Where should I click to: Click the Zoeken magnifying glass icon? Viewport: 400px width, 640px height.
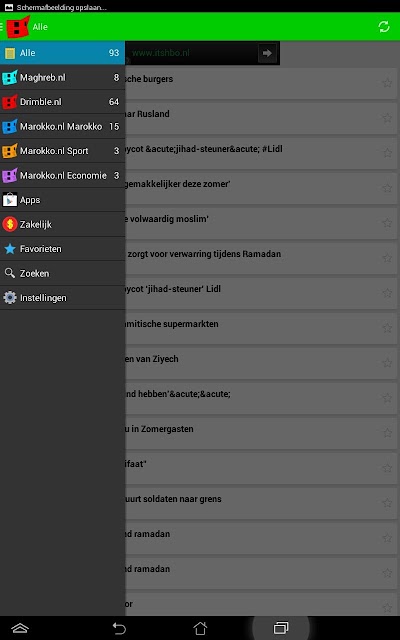[10, 273]
